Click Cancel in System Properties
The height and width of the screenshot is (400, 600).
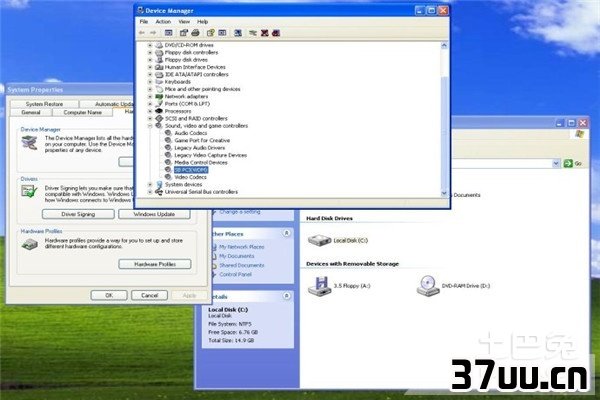[x=149, y=295]
